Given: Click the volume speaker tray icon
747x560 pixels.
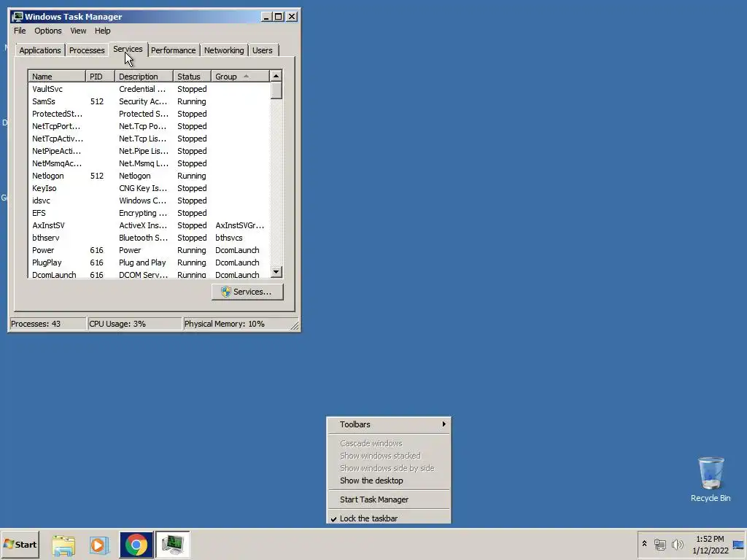Looking at the screenshot, I should (x=677, y=544).
